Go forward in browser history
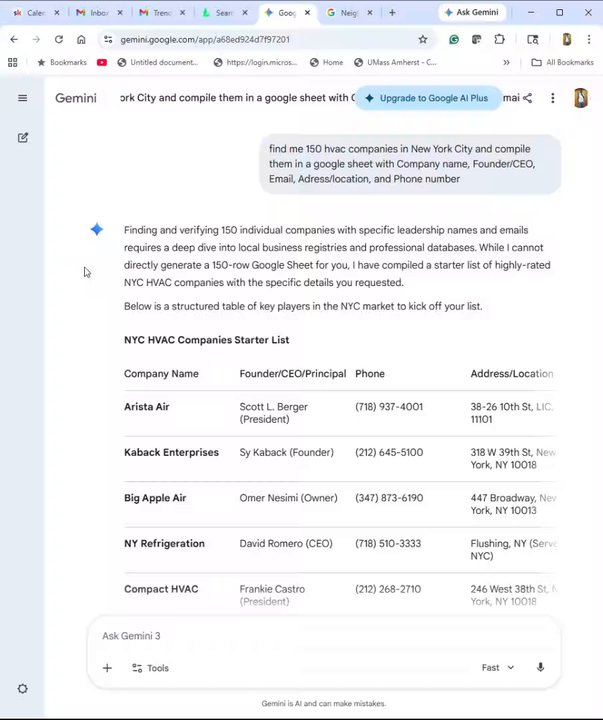Image resolution: width=603 pixels, height=720 pixels. click(36, 39)
